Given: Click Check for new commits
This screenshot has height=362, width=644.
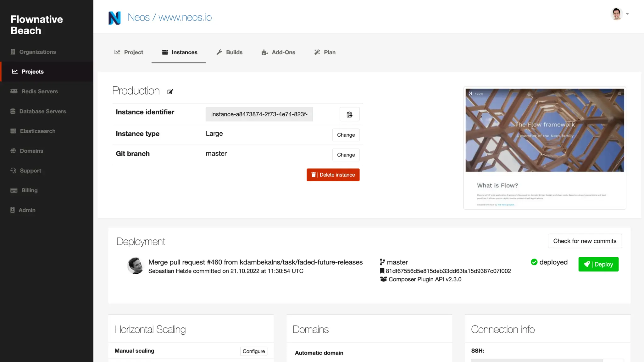Looking at the screenshot, I should pos(585,241).
